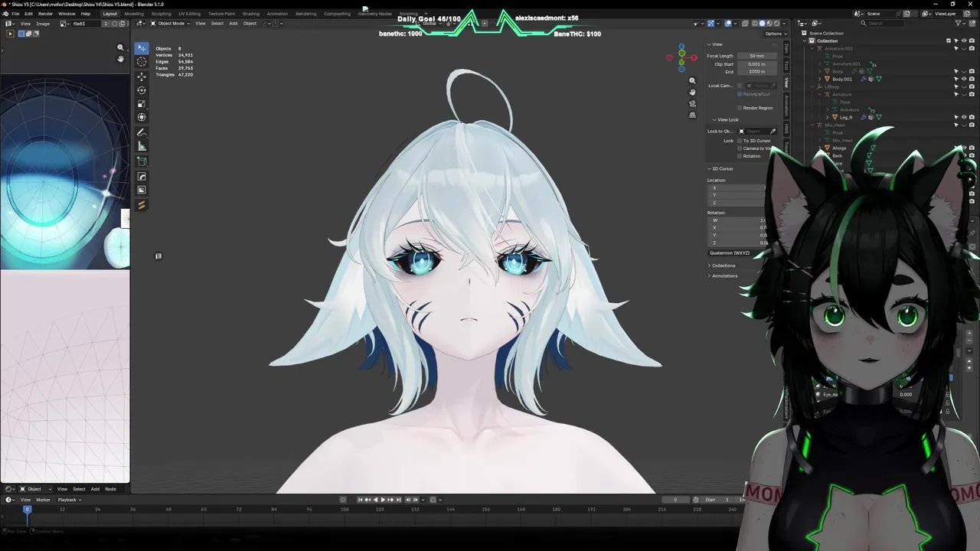Edit the Clip Start 0.001 m field

point(756,64)
